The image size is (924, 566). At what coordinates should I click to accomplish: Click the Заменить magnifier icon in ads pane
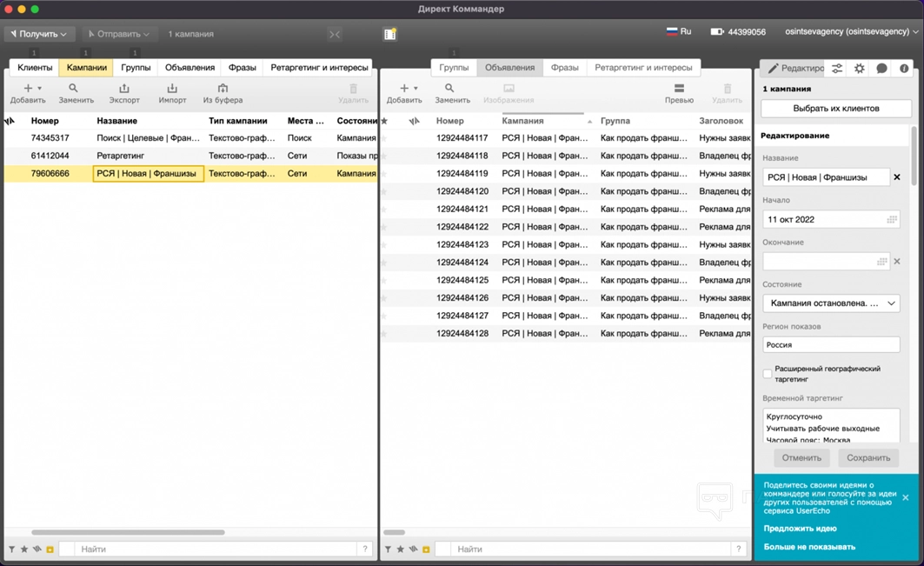[x=449, y=89]
